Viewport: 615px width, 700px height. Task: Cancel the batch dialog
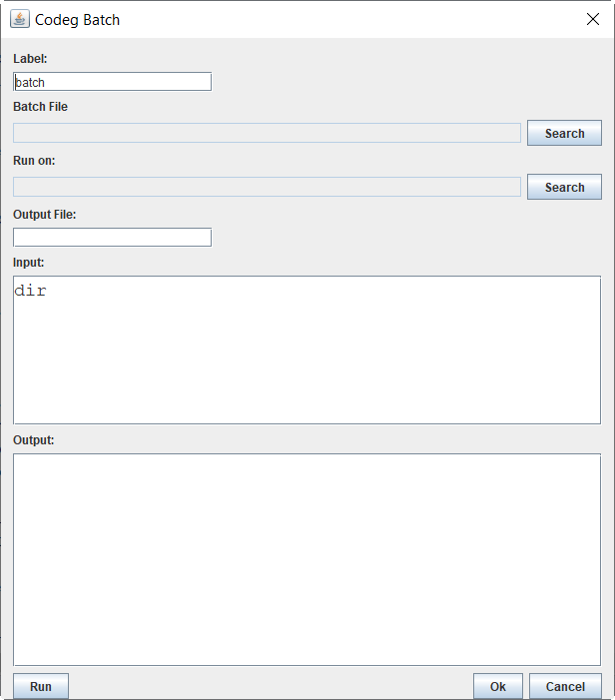(x=565, y=686)
